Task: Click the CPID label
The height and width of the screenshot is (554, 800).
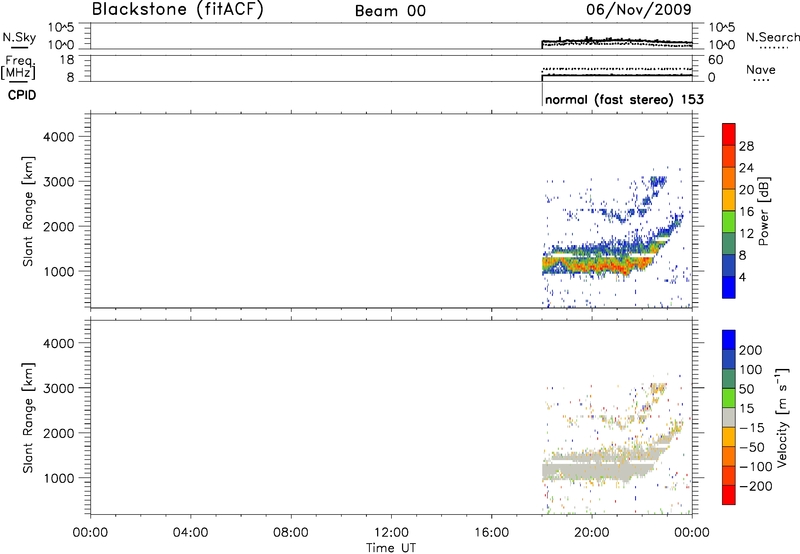Action: 22,95
